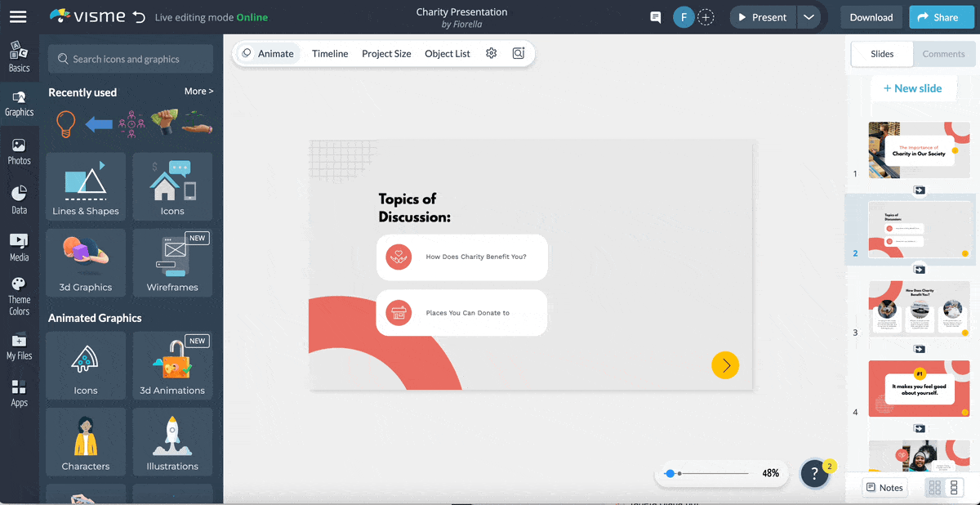Click the Share button

click(x=937, y=17)
